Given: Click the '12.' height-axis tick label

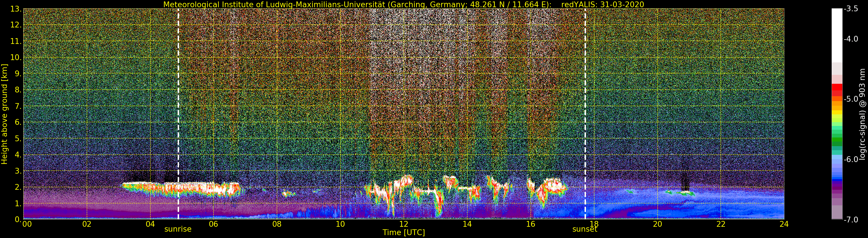Looking at the screenshot, I should tap(16, 25).
